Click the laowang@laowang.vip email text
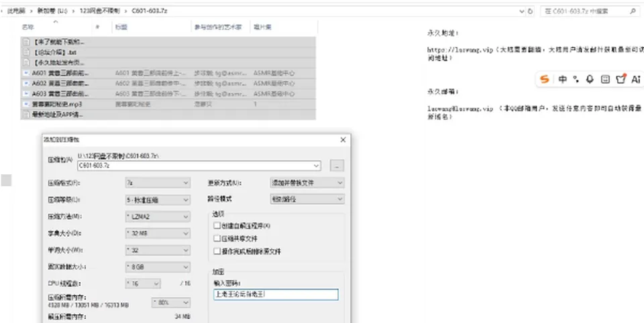The width and height of the screenshot is (644, 323). pos(460,109)
